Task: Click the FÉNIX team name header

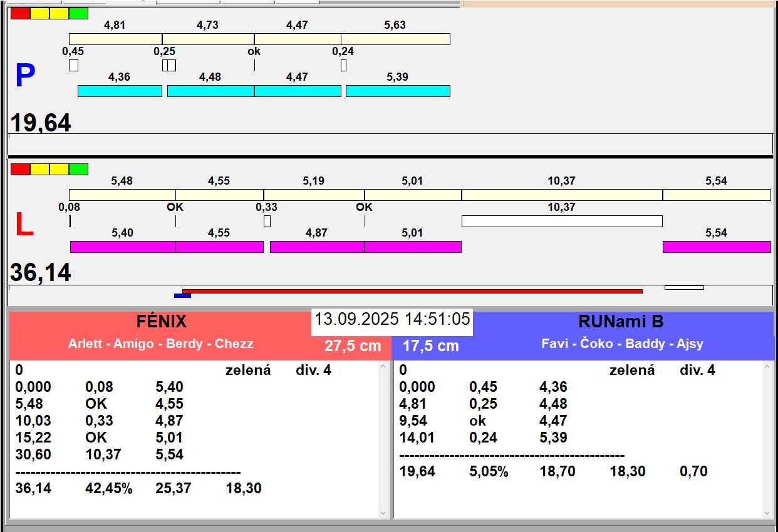Action: pos(162,322)
